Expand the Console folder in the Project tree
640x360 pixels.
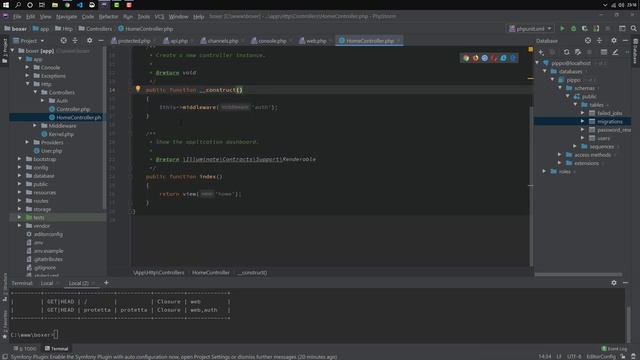coord(27,67)
